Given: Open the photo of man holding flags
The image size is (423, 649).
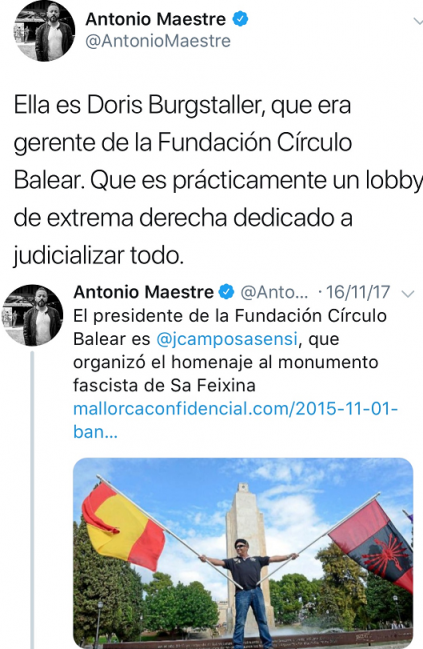Looking at the screenshot, I should click(243, 553).
